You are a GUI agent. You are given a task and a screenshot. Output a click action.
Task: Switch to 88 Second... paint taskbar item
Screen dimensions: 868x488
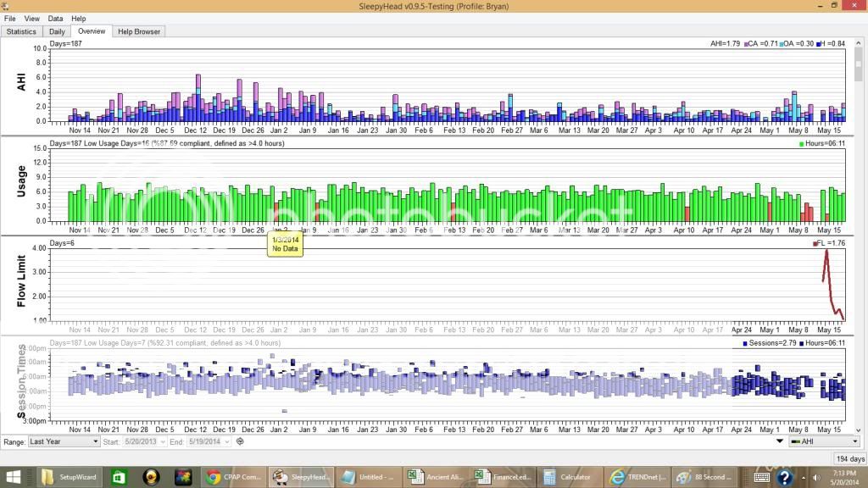706,477
